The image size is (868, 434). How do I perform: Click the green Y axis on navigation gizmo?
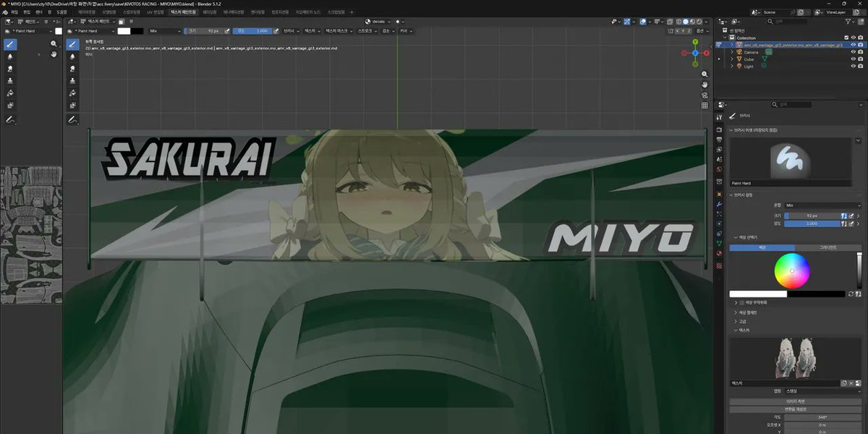(695, 43)
